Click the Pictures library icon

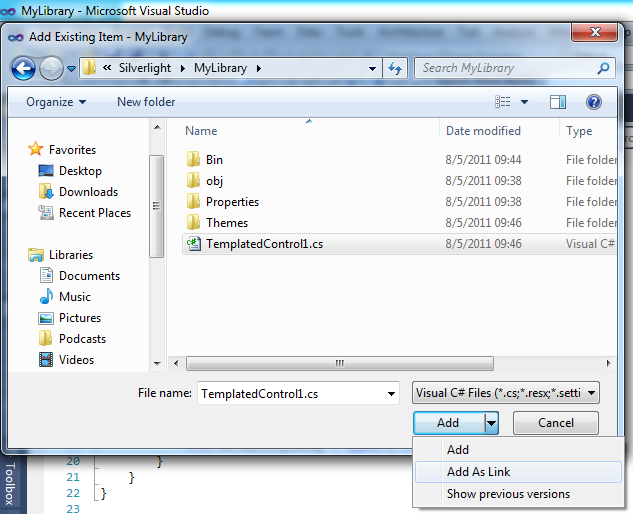point(46,318)
